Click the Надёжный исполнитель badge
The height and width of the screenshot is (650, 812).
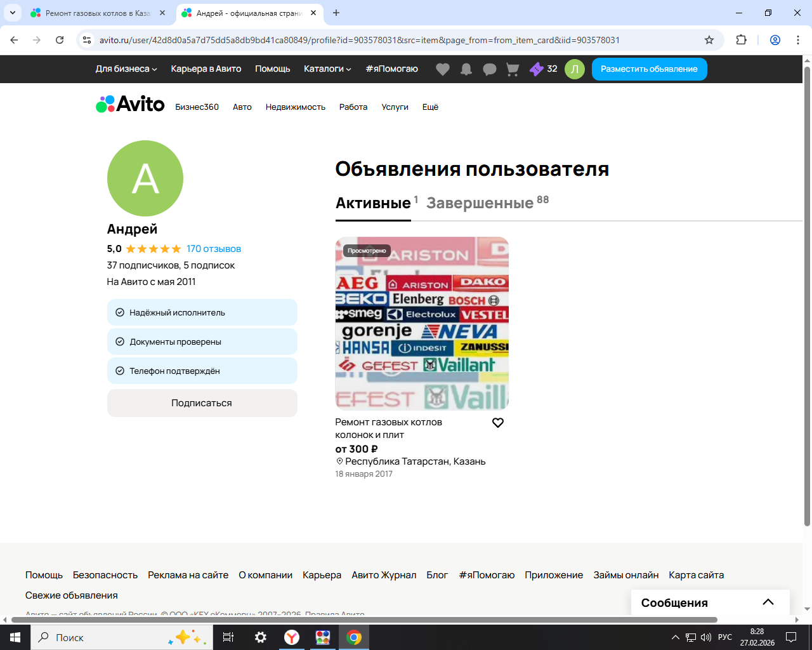coord(202,312)
